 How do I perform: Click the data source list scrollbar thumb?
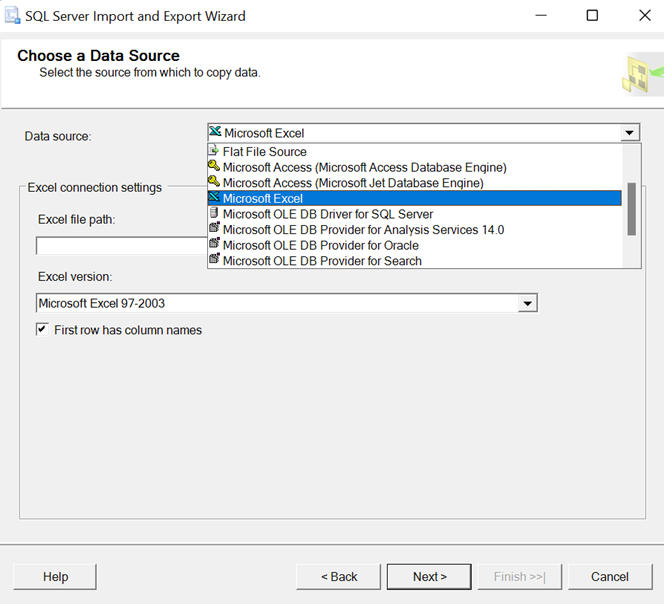point(631,209)
